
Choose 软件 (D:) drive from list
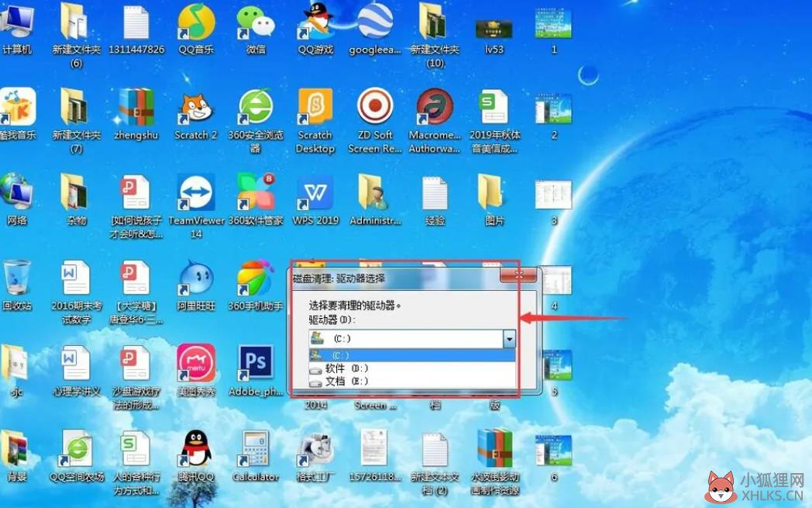pyautogui.click(x=412, y=368)
